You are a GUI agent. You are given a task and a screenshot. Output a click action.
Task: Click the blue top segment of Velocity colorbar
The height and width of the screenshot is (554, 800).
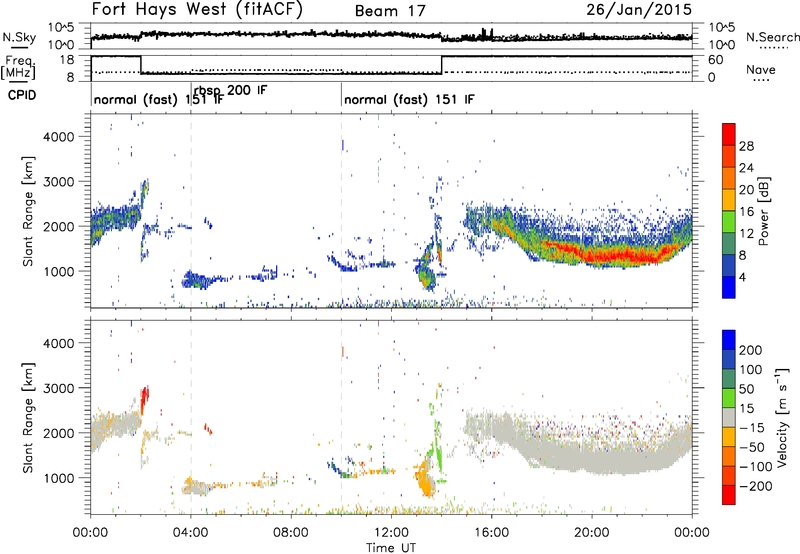pyautogui.click(x=729, y=340)
